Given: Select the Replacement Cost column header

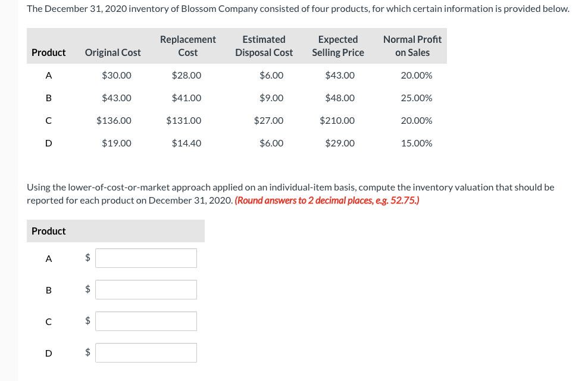Looking at the screenshot, I should click(187, 46).
